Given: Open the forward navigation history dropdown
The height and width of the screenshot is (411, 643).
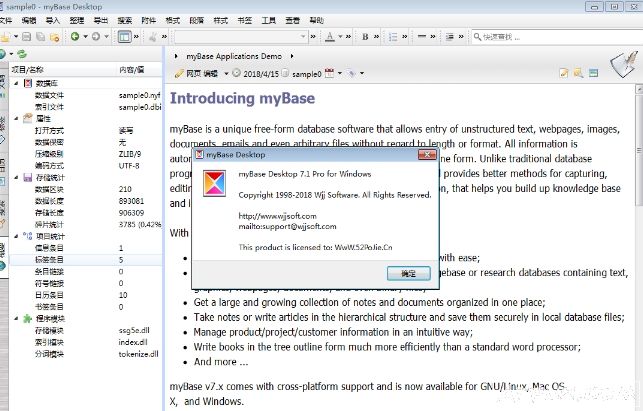Looking at the screenshot, I should tap(106, 37).
